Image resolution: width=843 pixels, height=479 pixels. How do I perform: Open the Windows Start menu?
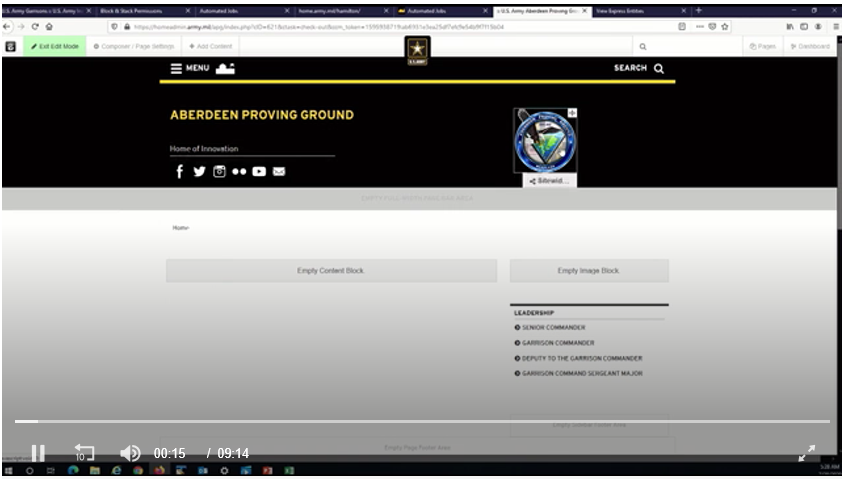point(9,470)
